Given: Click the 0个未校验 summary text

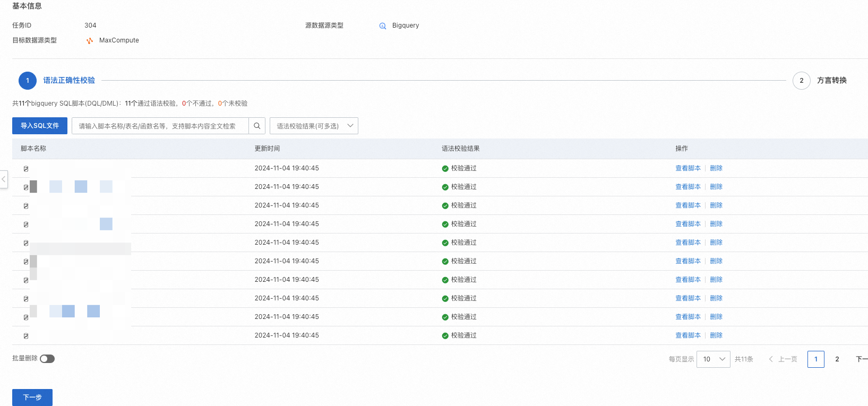Looking at the screenshot, I should (x=233, y=103).
